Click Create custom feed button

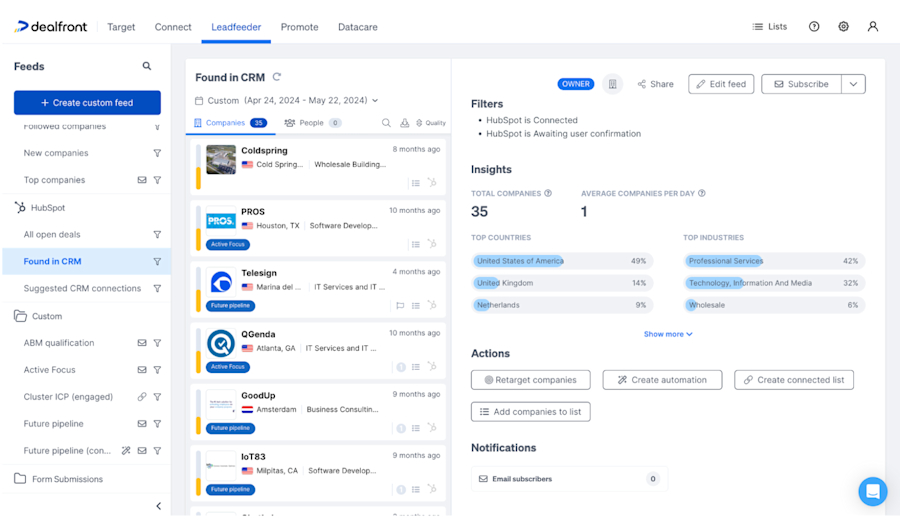click(x=87, y=103)
